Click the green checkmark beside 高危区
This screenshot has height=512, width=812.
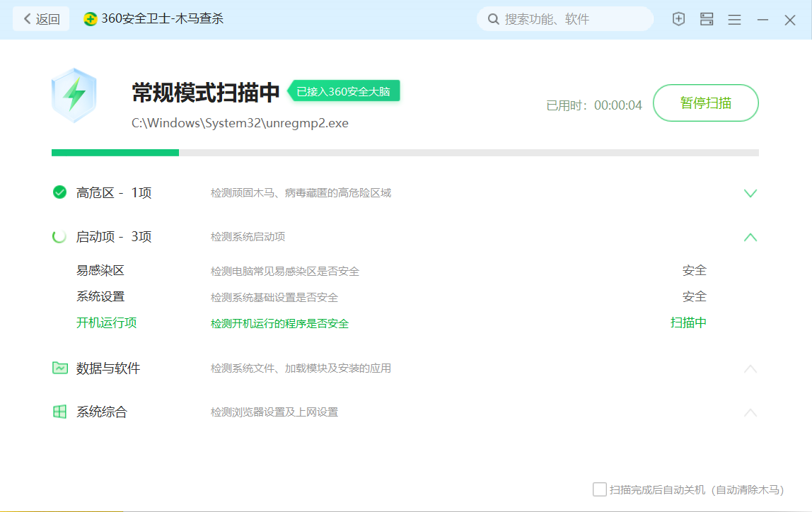(x=59, y=192)
